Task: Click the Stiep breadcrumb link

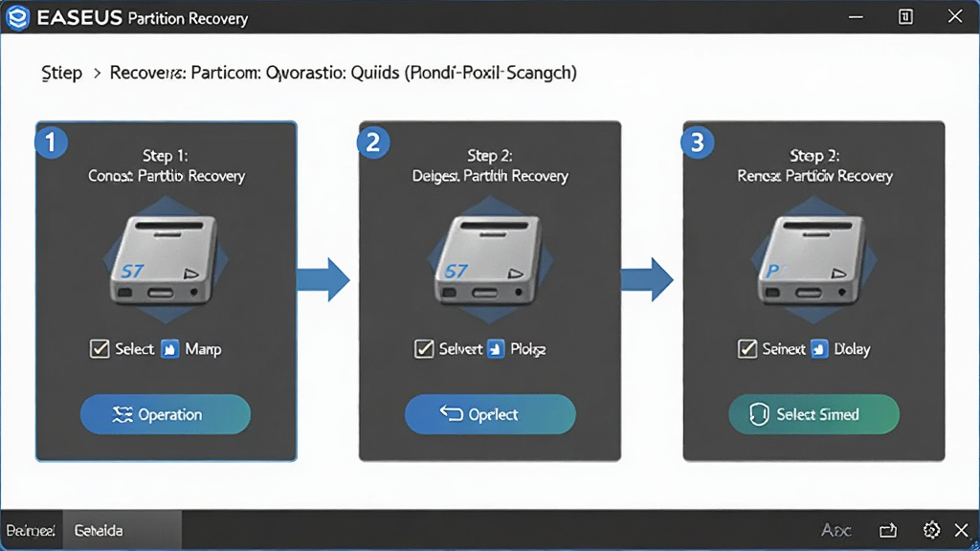Action: click(x=62, y=73)
